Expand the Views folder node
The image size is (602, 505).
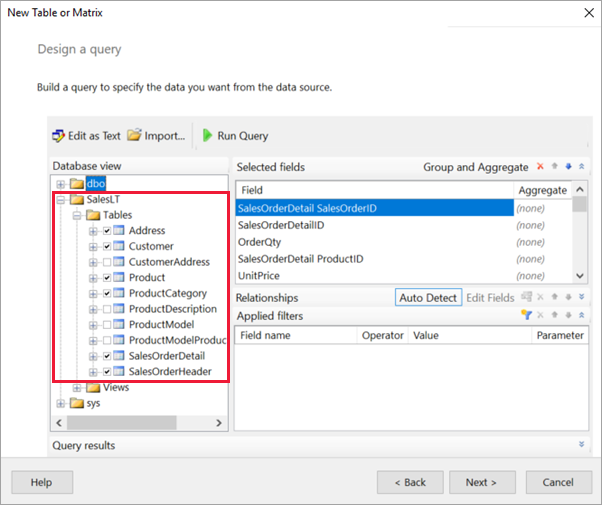click(x=77, y=387)
